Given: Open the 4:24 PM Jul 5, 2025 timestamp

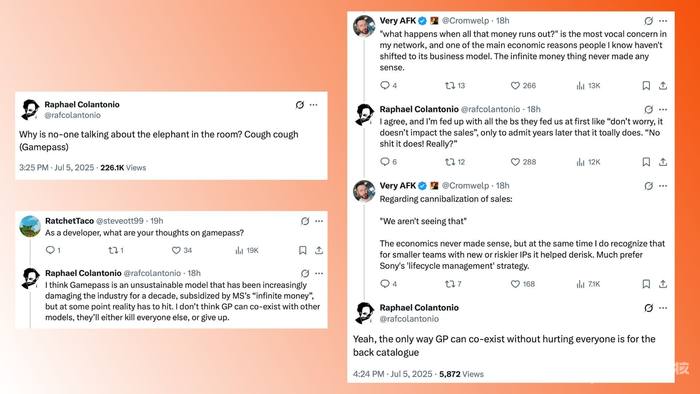Looking at the screenshot, I should pyautogui.click(x=393, y=374).
